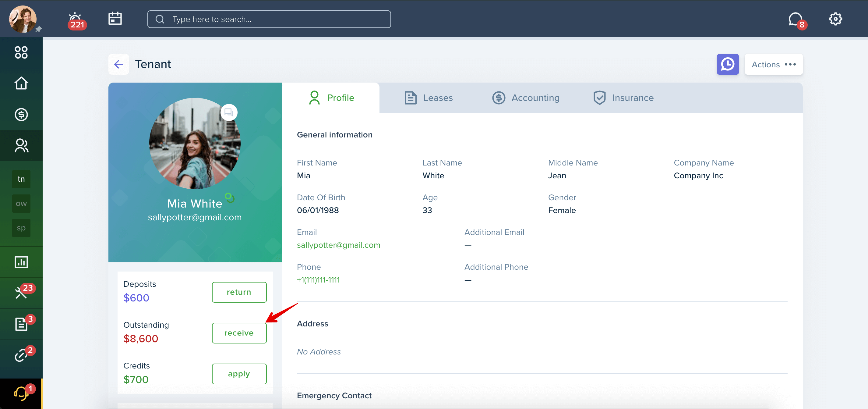Open the alarm reminders icon showing 221
The image size is (868, 409).
(x=76, y=21)
